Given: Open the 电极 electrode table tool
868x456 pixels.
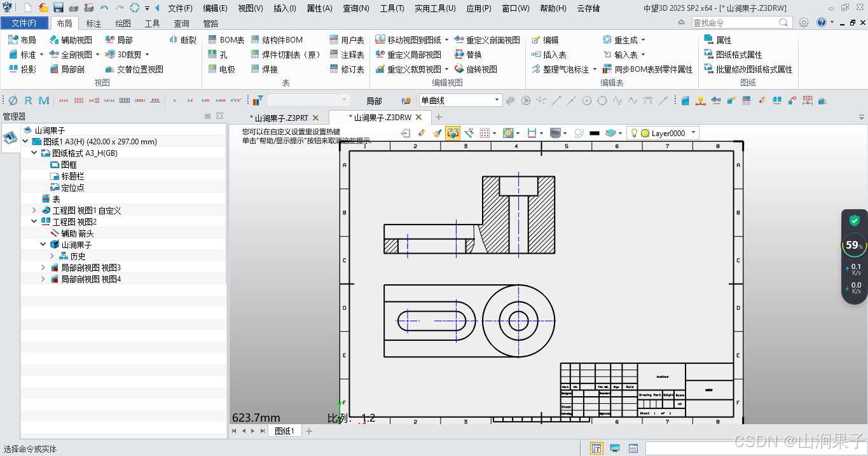Looking at the screenshot, I should [222, 69].
